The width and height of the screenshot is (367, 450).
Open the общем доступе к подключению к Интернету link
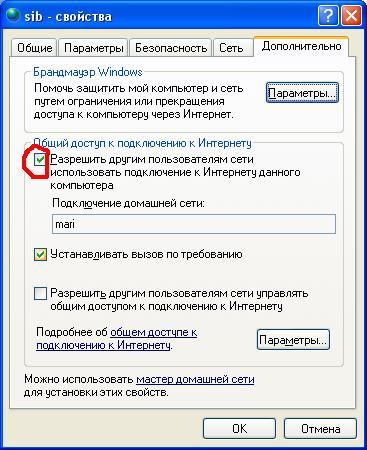(117, 339)
